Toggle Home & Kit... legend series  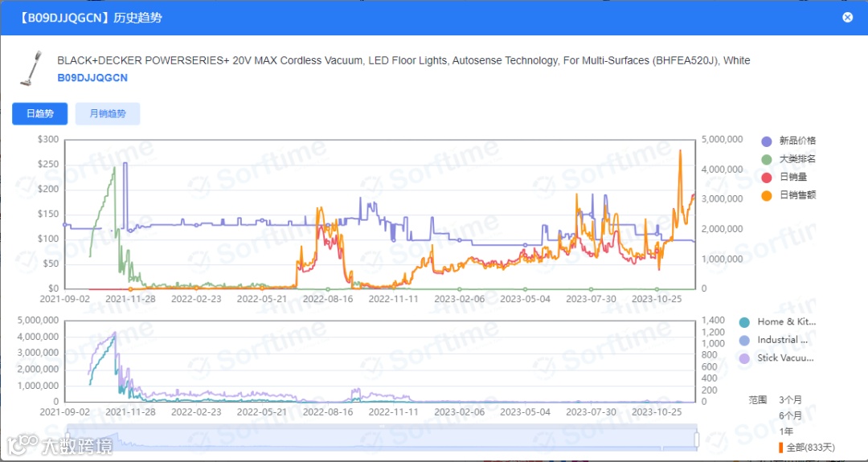click(x=778, y=322)
